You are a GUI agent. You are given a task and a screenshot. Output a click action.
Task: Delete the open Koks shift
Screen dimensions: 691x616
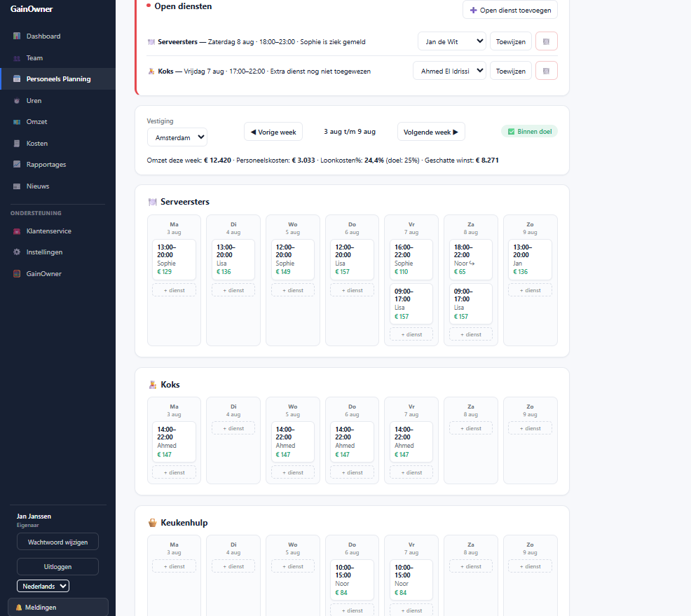[547, 71]
